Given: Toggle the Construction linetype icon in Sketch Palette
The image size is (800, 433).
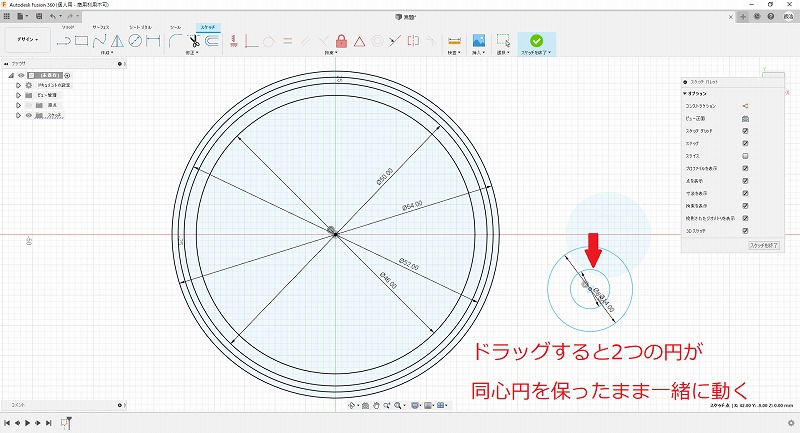Looking at the screenshot, I should tap(745, 106).
